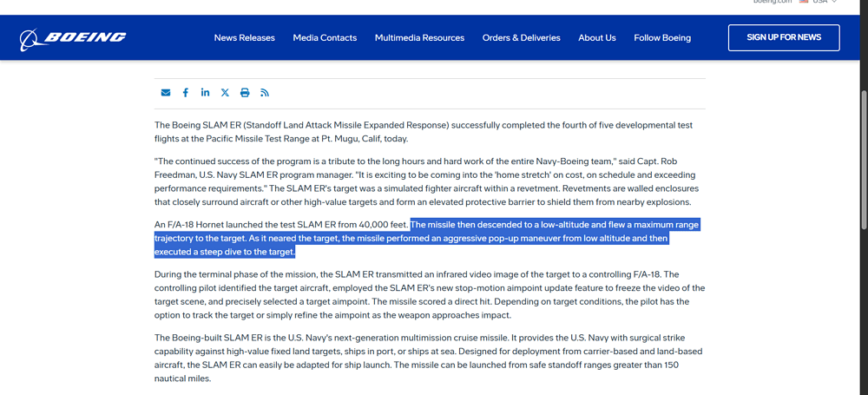
Task: Open Multimedia Resources section
Action: point(419,38)
